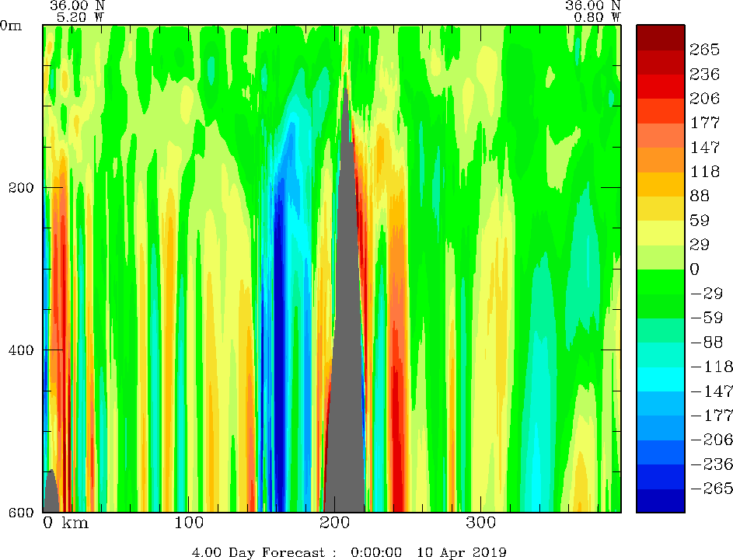This screenshot has height=560, width=733.
Task: Click the 100 distance axis label
Action: [189, 523]
